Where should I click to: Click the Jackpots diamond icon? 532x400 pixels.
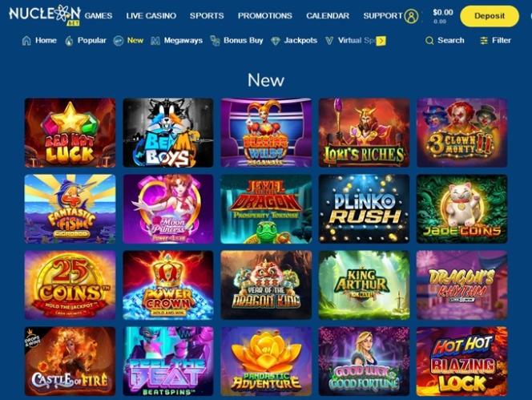(x=276, y=41)
